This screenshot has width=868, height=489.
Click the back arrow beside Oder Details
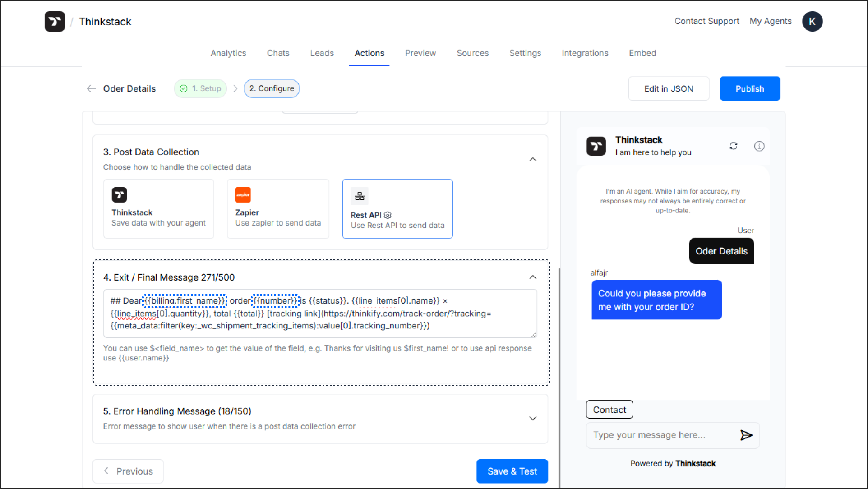tap(91, 88)
